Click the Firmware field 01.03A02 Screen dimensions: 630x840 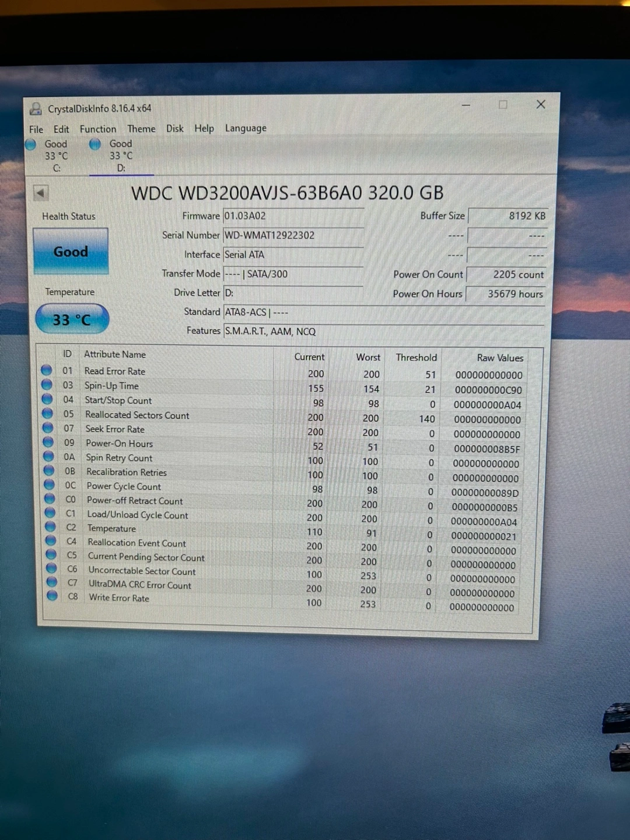[293, 216]
